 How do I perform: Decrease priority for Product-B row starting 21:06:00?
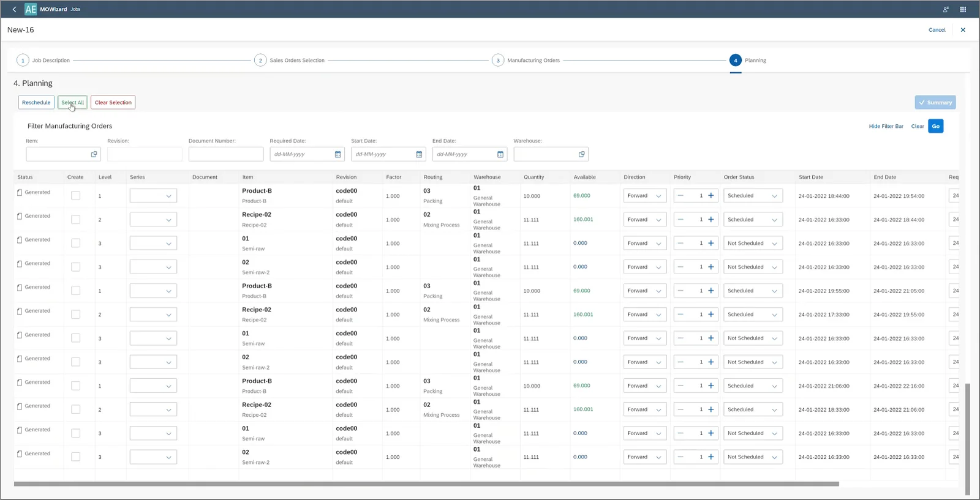pyautogui.click(x=680, y=386)
